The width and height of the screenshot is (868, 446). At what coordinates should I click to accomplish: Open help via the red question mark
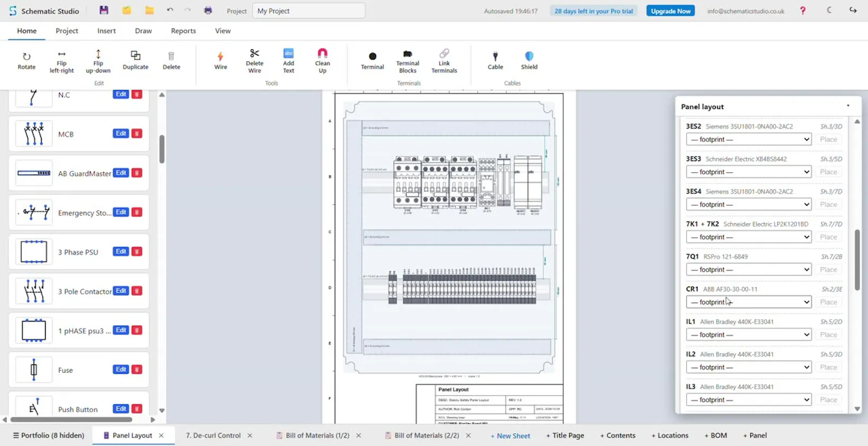point(803,10)
